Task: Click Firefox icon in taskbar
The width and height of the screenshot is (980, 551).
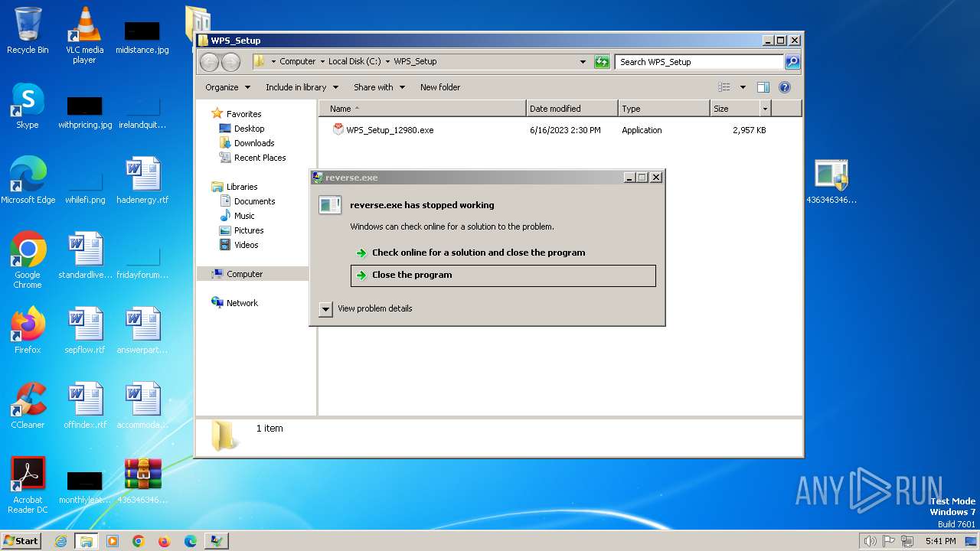Action: (165, 541)
